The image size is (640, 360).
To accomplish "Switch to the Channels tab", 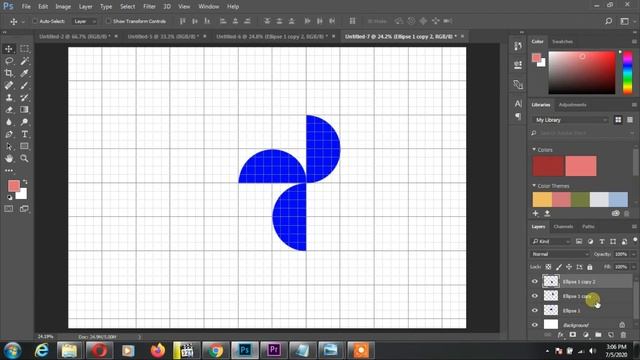I will [563, 227].
